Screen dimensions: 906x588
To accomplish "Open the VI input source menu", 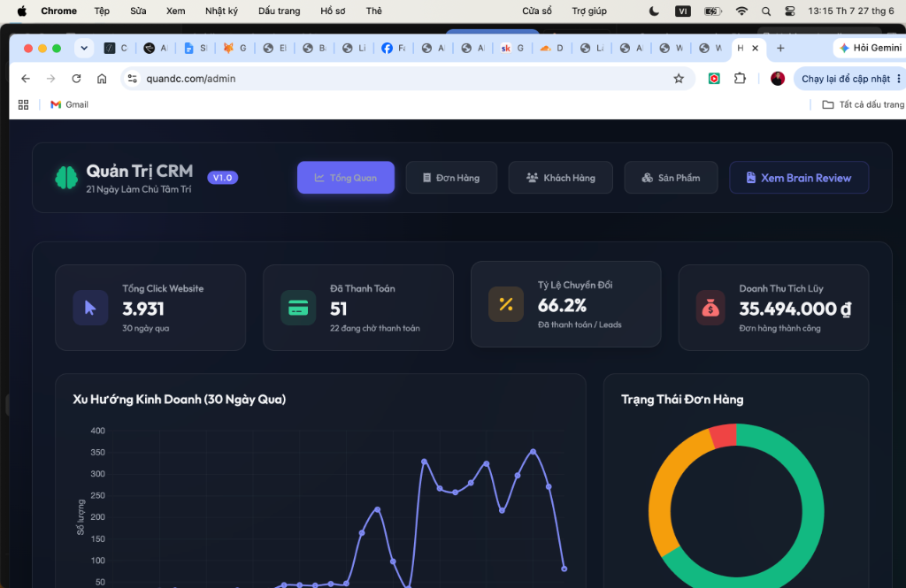I will [682, 11].
